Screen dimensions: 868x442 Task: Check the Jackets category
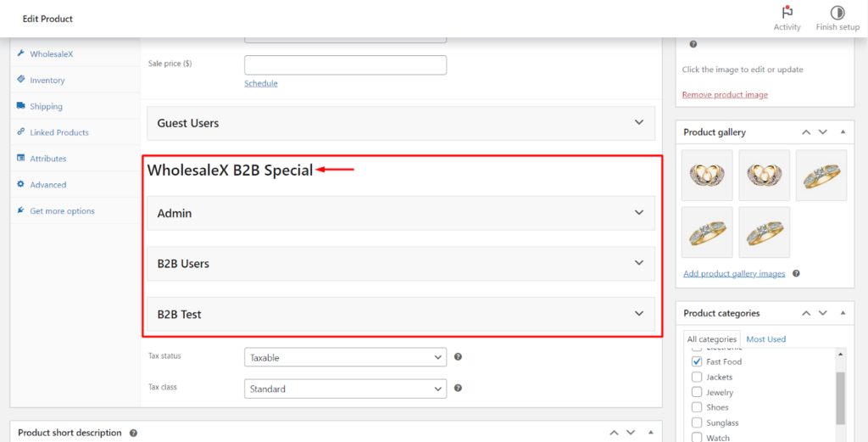[697, 378]
